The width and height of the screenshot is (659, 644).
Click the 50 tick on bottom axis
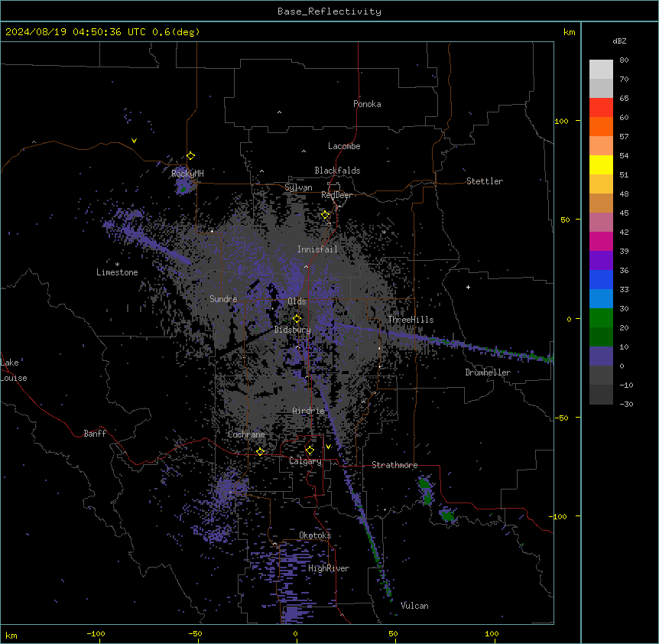393,633
